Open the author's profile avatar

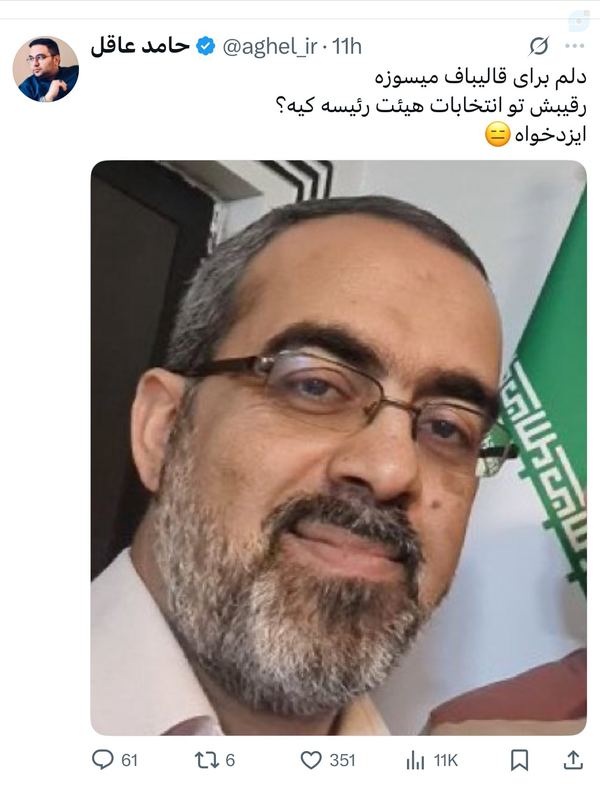(46, 69)
